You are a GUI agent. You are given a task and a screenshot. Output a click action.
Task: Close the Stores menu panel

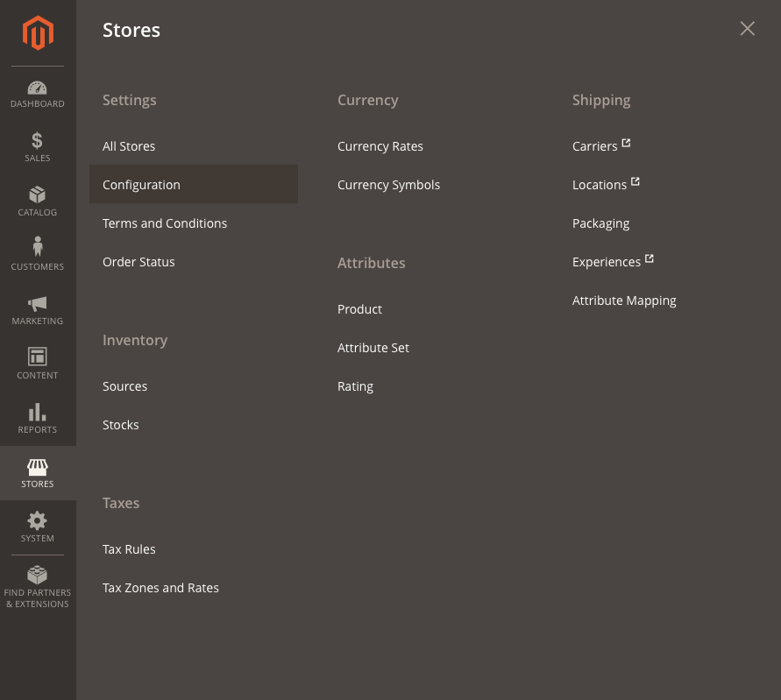click(747, 28)
